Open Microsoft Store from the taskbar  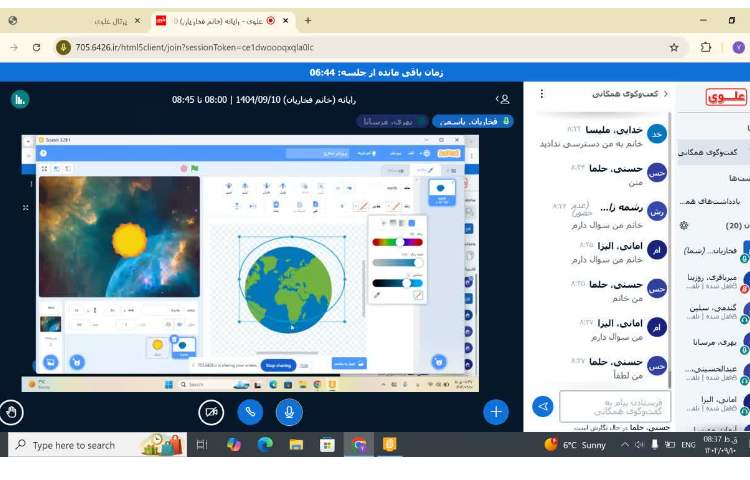click(x=327, y=445)
